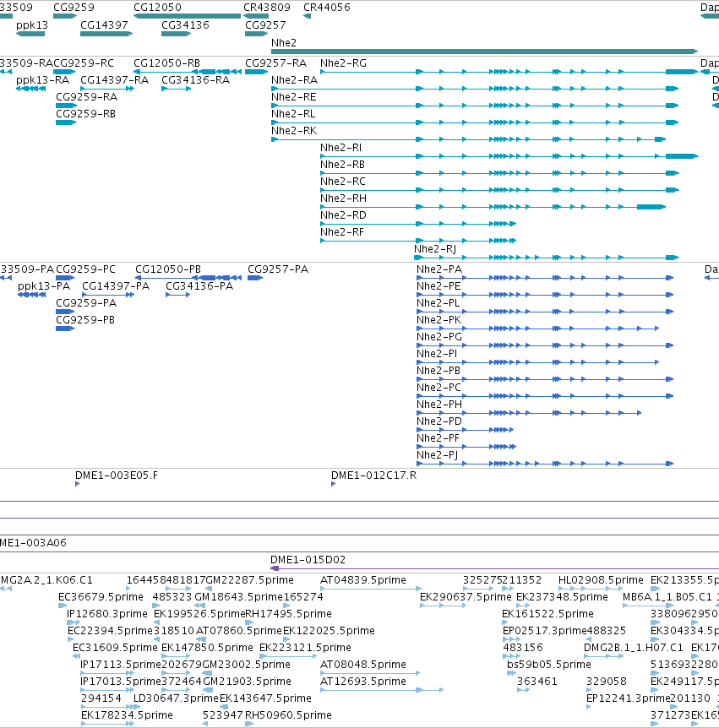Pick the ppk13-RA transcript label
719x728 pixels.
click(x=43, y=80)
